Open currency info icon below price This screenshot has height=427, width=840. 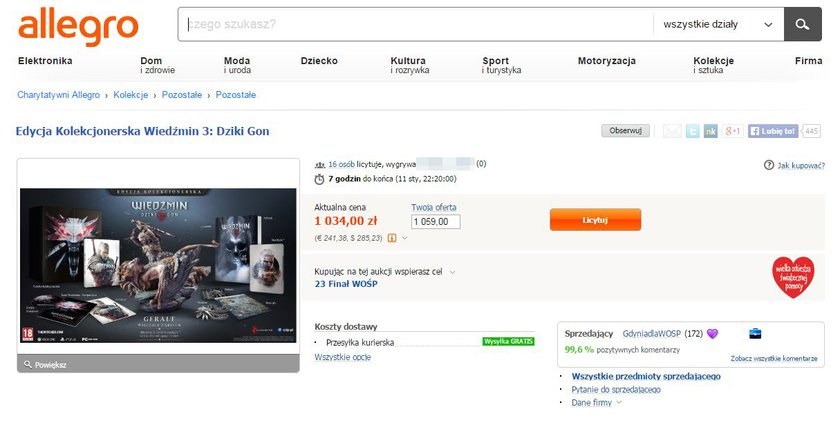pos(392,238)
